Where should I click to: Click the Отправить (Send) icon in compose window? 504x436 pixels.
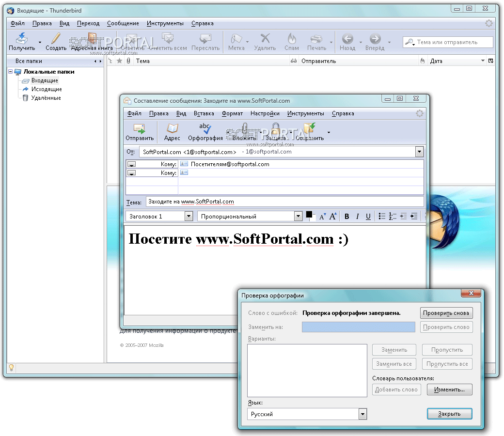point(140,128)
